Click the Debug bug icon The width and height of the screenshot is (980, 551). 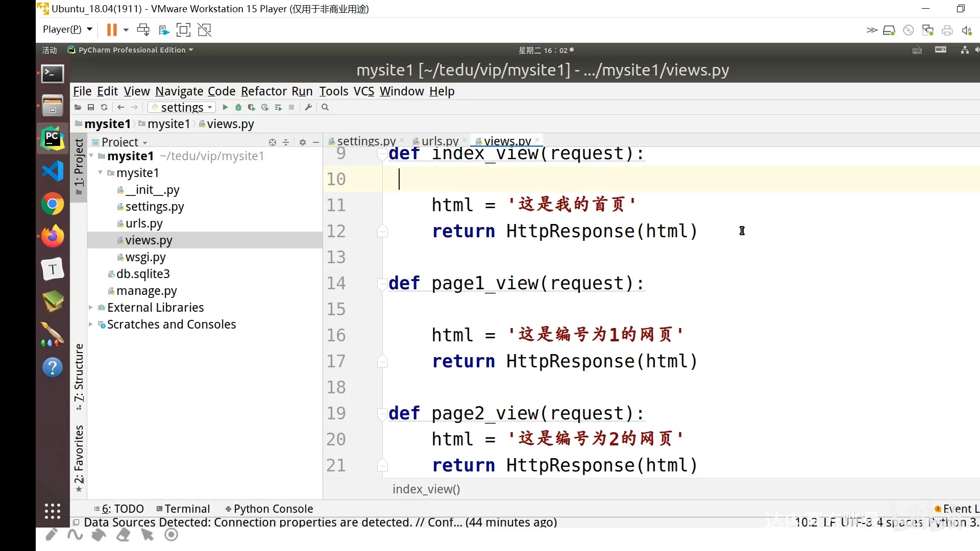click(238, 107)
